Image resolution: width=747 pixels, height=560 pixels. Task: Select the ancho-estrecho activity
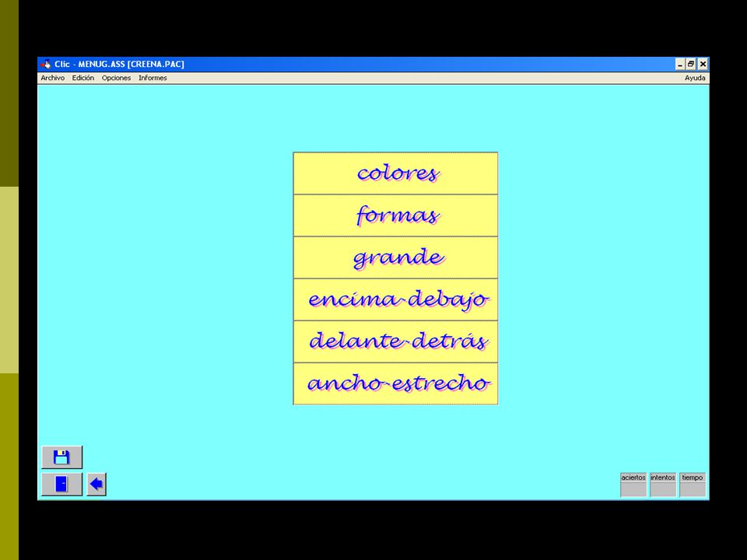point(395,383)
